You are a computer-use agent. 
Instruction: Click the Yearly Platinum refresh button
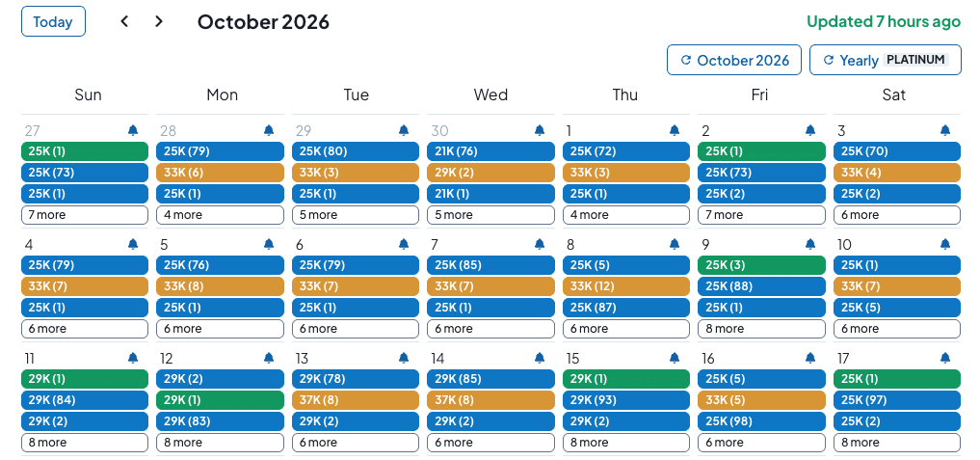click(885, 60)
